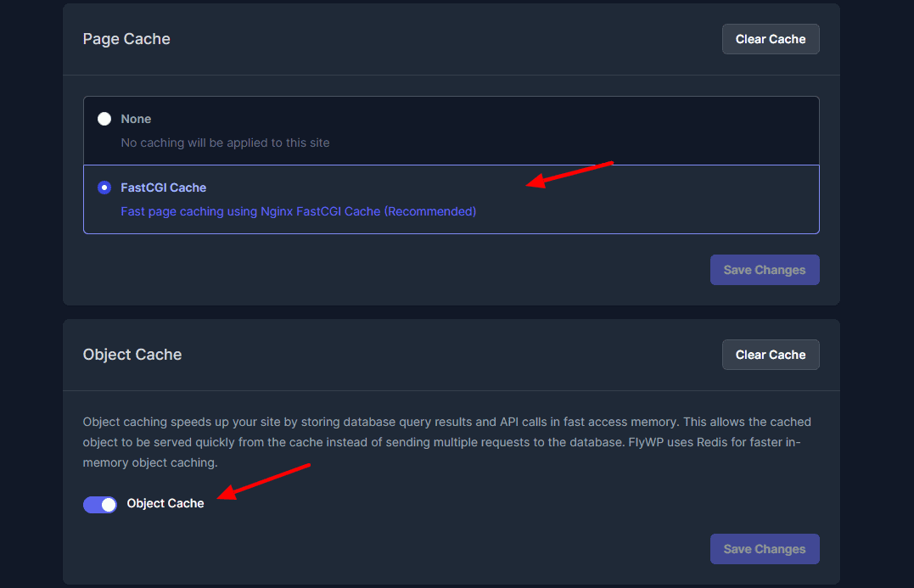Image resolution: width=914 pixels, height=588 pixels.
Task: Click the Nginx FastCGI Cache recommended description
Action: (298, 211)
